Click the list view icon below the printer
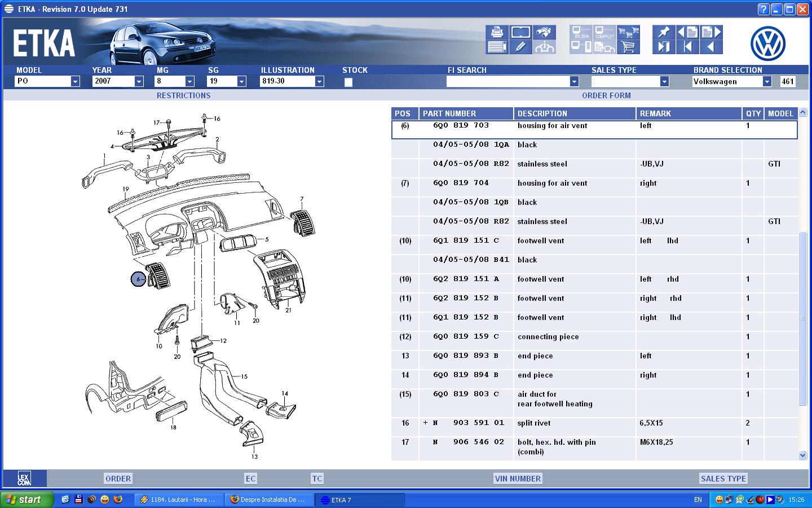 coord(497,47)
